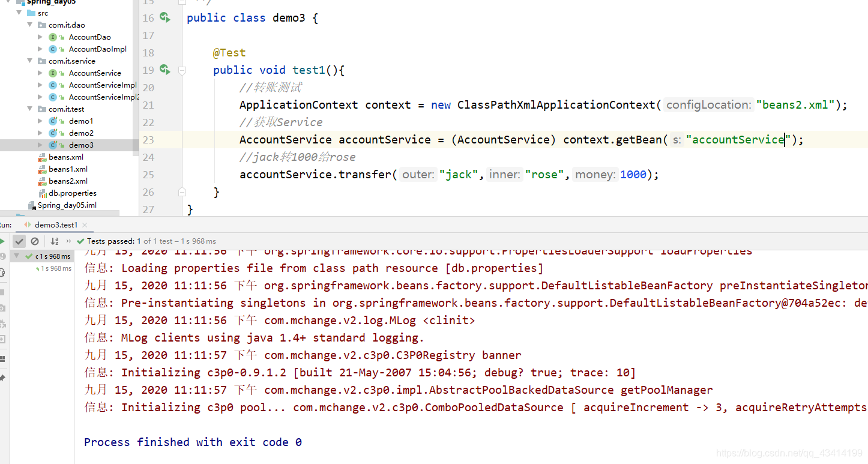Collapse the com.it.dao package
The width and height of the screenshot is (868, 464).
coord(30,25)
